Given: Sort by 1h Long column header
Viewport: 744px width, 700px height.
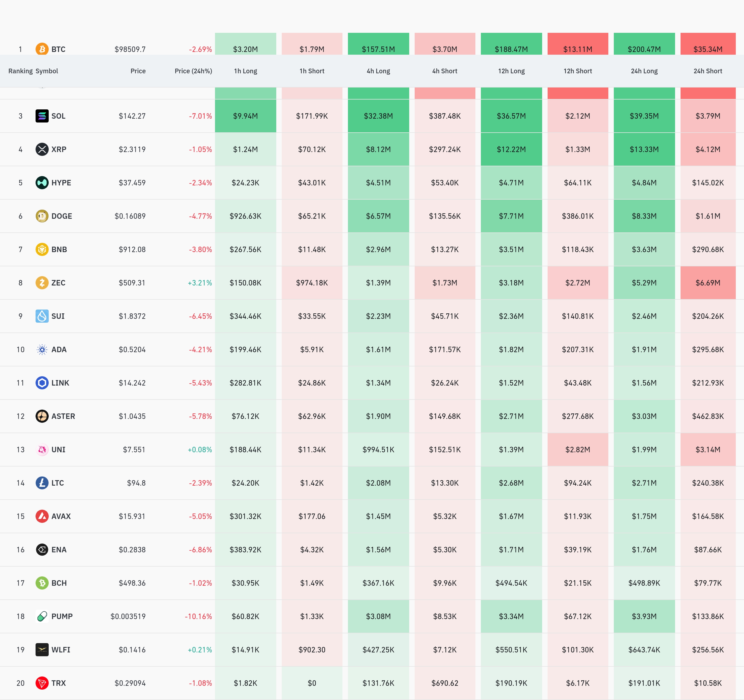Looking at the screenshot, I should click(x=246, y=71).
